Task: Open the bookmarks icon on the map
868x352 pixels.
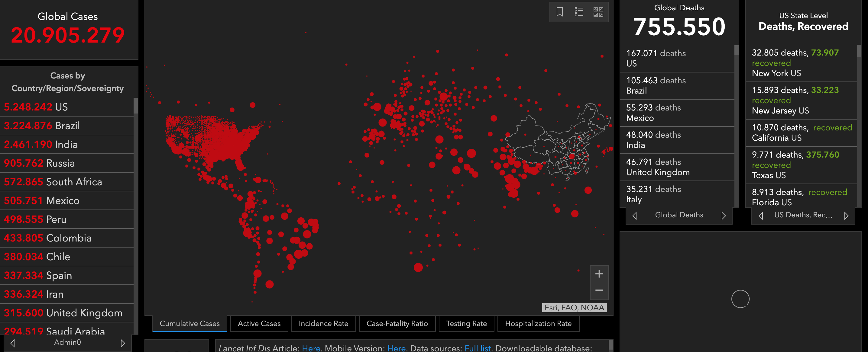Action: click(x=559, y=12)
